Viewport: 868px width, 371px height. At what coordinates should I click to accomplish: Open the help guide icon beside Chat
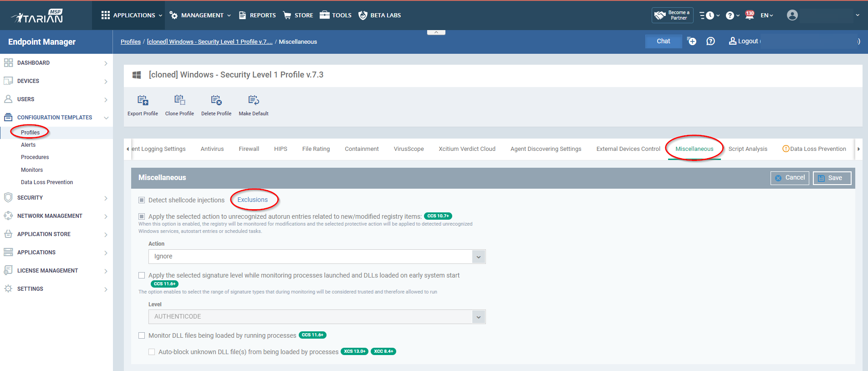[710, 41]
